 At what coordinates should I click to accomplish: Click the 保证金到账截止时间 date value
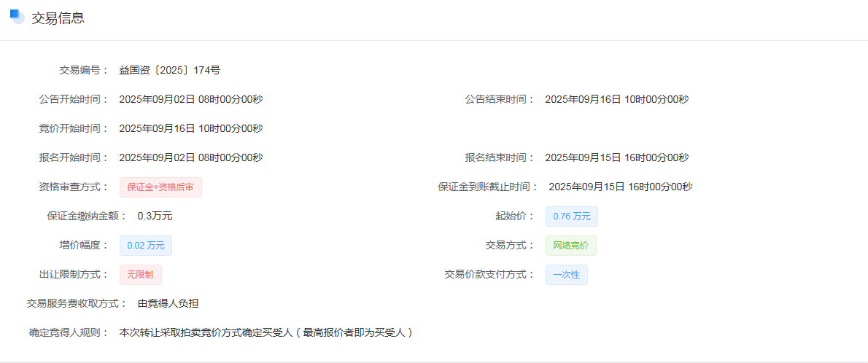[x=621, y=187]
